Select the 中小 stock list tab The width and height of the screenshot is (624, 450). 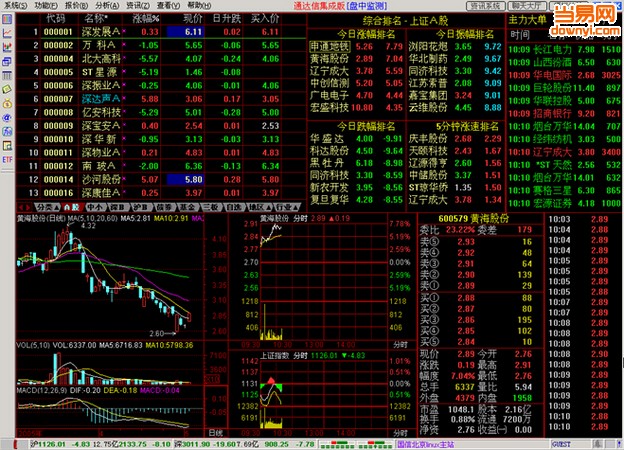point(97,207)
